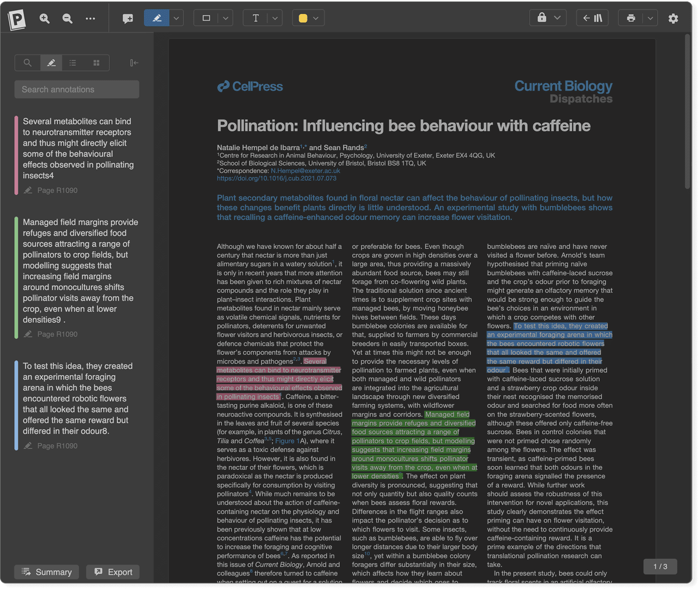Click the print icon

[x=632, y=17]
